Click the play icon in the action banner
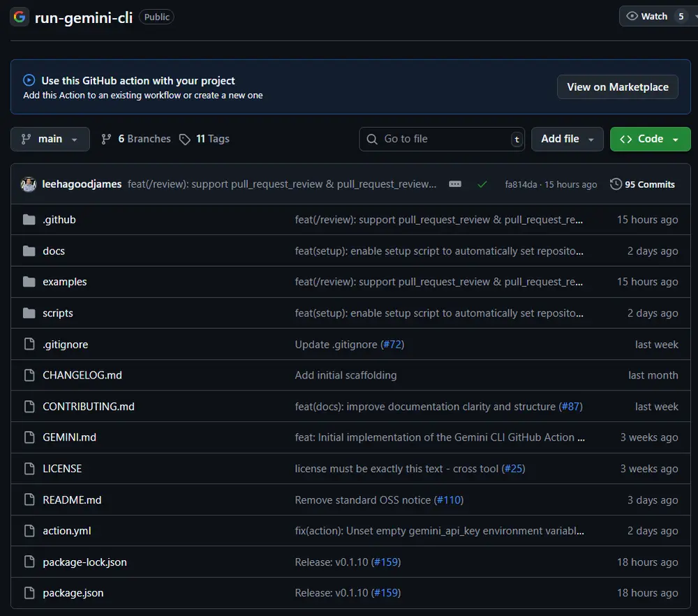 pos(27,80)
